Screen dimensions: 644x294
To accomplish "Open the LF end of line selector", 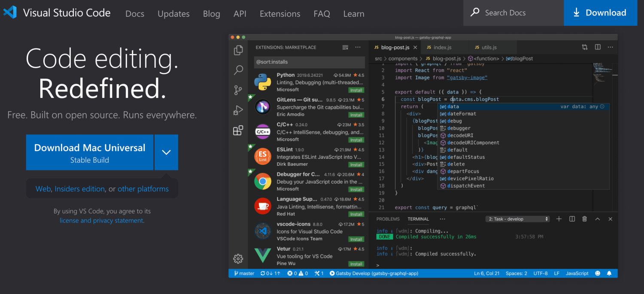I will [556, 273].
